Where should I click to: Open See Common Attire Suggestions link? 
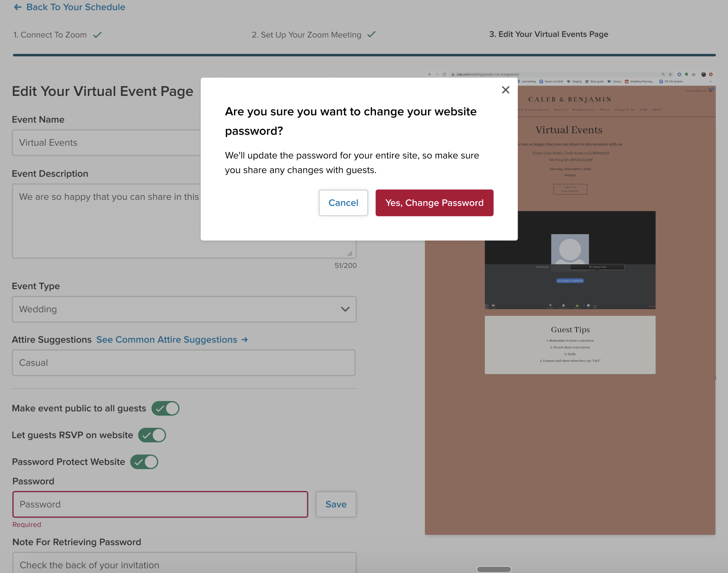[x=172, y=340]
